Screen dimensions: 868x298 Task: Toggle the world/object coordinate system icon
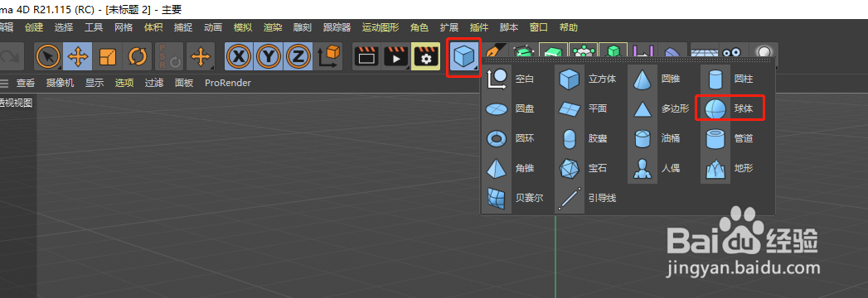[x=328, y=56]
